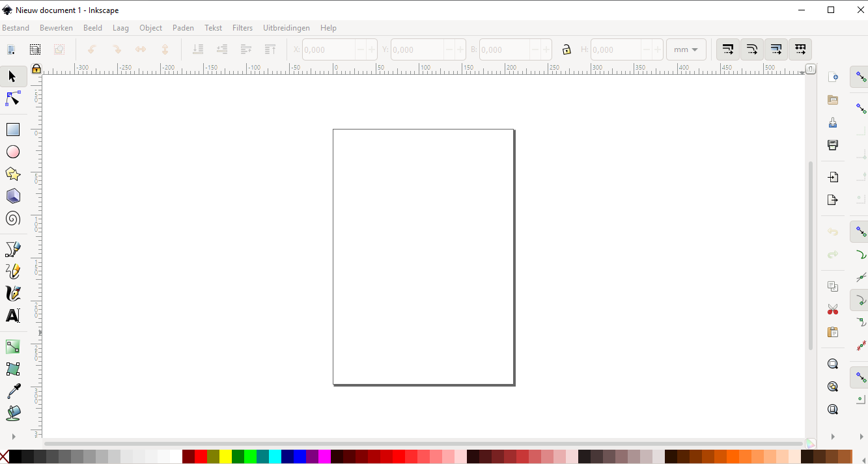This screenshot has height=464, width=868.
Task: Click the Print document icon
Action: click(832, 144)
